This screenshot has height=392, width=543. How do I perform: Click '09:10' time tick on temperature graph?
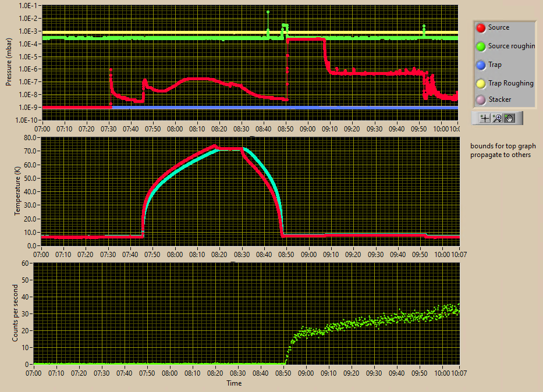(x=331, y=255)
